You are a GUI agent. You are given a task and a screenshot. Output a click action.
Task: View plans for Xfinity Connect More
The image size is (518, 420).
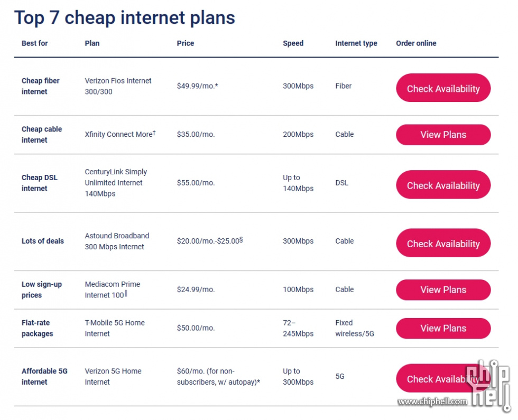(x=443, y=135)
